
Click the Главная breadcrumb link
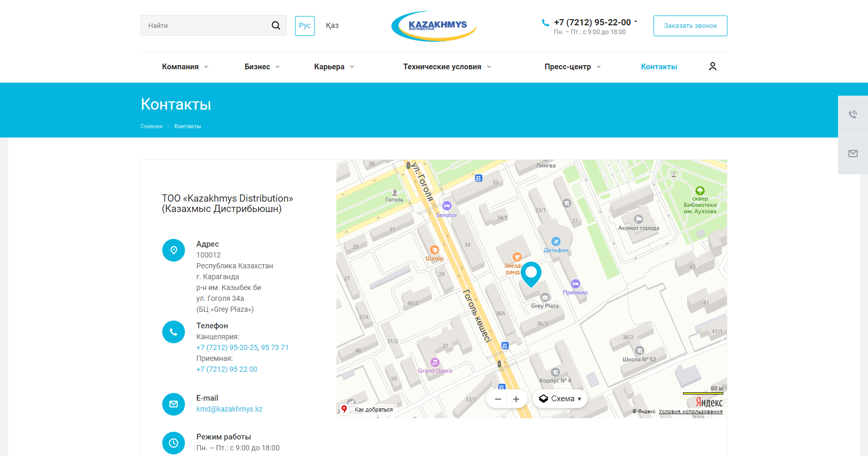(x=151, y=126)
